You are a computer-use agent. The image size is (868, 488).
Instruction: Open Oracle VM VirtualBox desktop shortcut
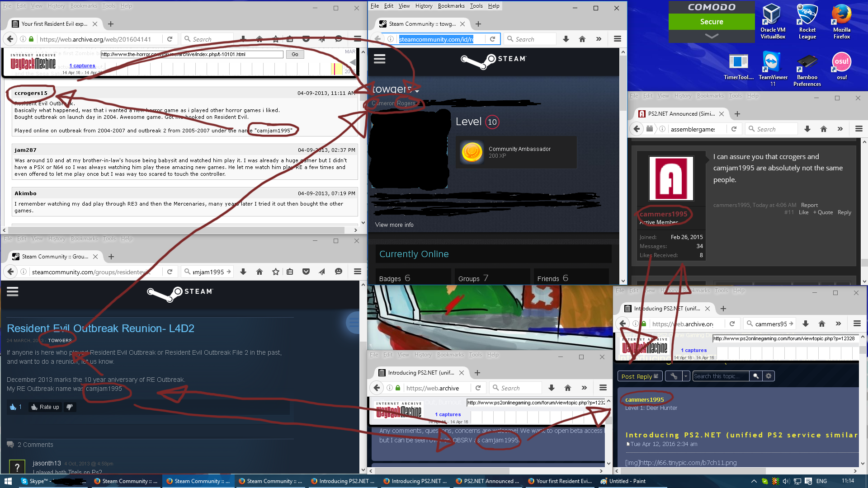click(773, 21)
